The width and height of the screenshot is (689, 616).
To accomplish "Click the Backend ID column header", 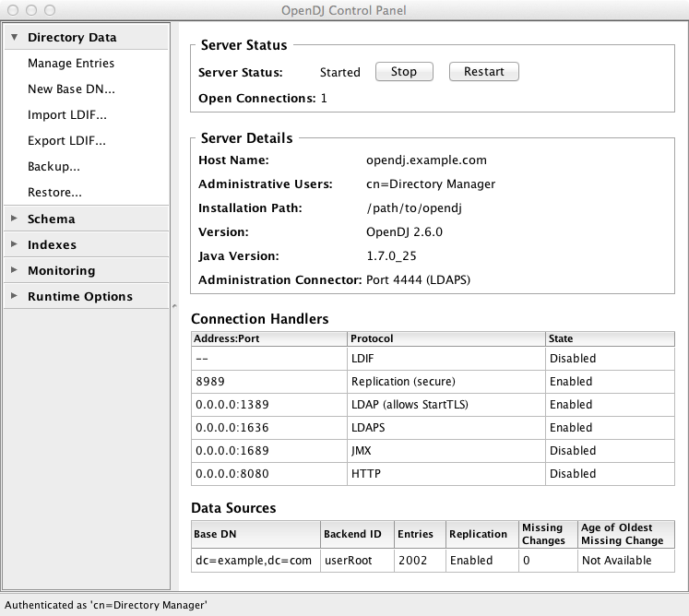I will coord(357,534).
